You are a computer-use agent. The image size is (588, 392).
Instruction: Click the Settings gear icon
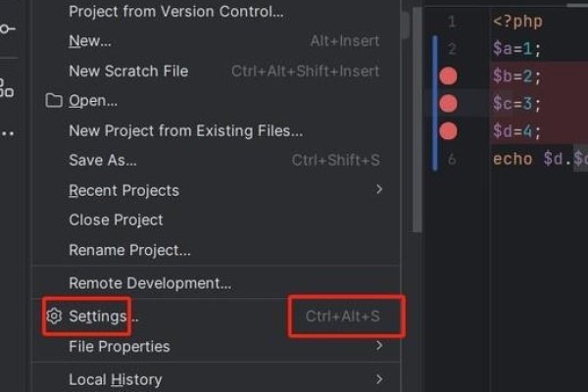54,317
